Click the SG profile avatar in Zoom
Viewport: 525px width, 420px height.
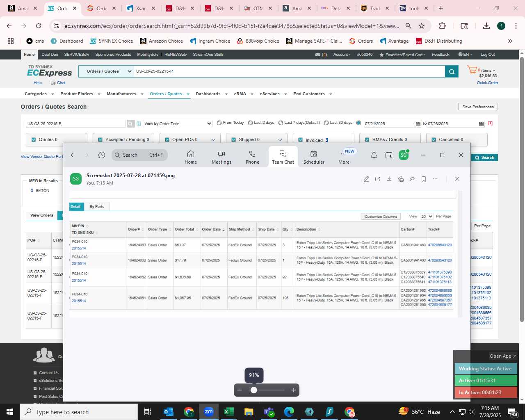404,155
